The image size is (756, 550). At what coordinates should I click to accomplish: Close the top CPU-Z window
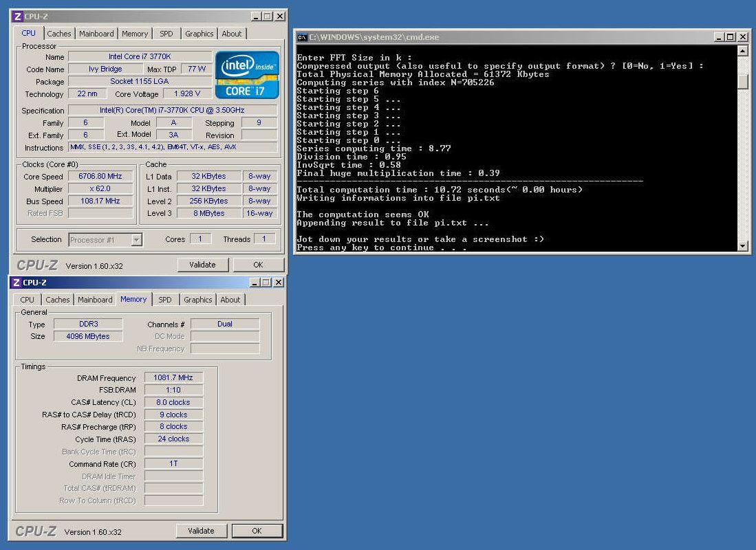point(280,16)
